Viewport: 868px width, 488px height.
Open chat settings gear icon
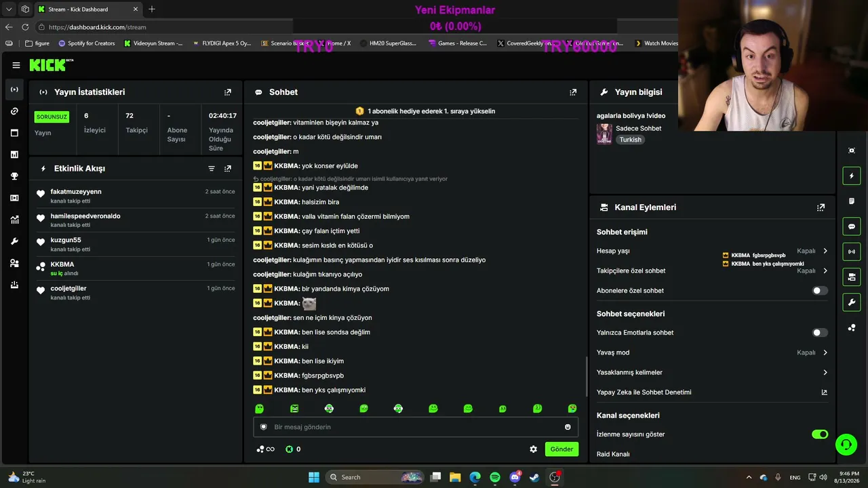pos(534,449)
